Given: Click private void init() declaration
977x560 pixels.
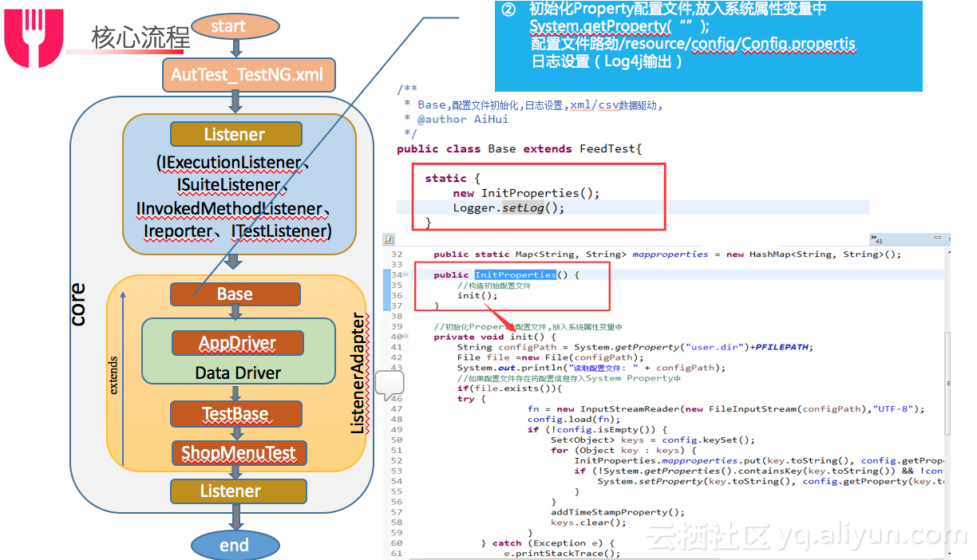Looking at the screenshot, I should [494, 337].
